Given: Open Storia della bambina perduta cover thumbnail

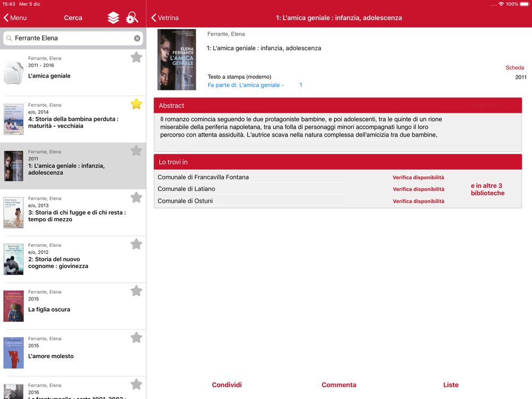Looking at the screenshot, I should pos(14,119).
